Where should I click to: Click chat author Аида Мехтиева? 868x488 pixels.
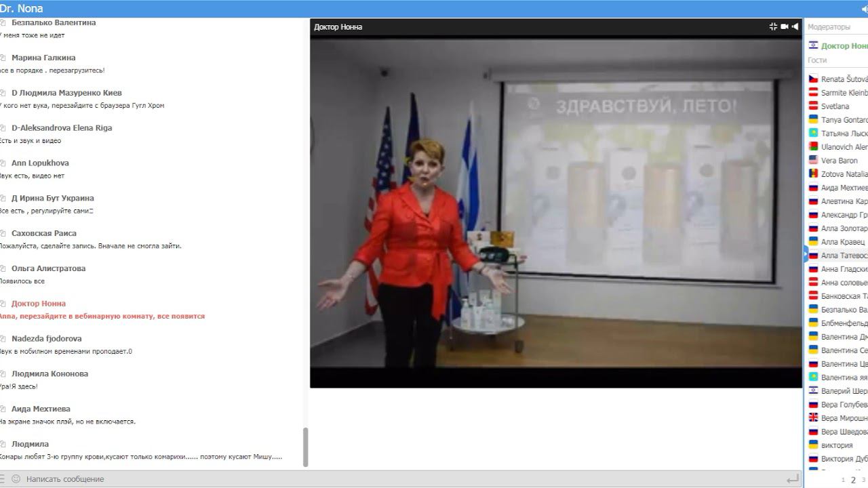click(41, 409)
